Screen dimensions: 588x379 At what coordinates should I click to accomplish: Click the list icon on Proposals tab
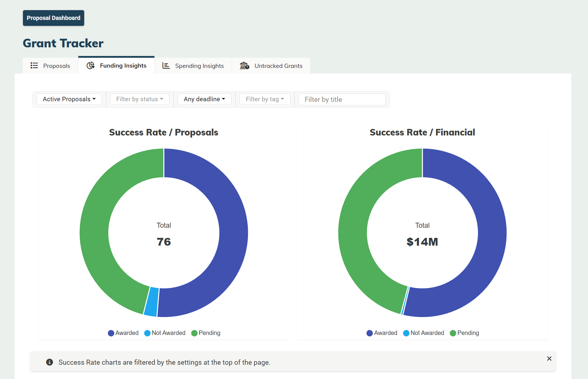(34, 65)
